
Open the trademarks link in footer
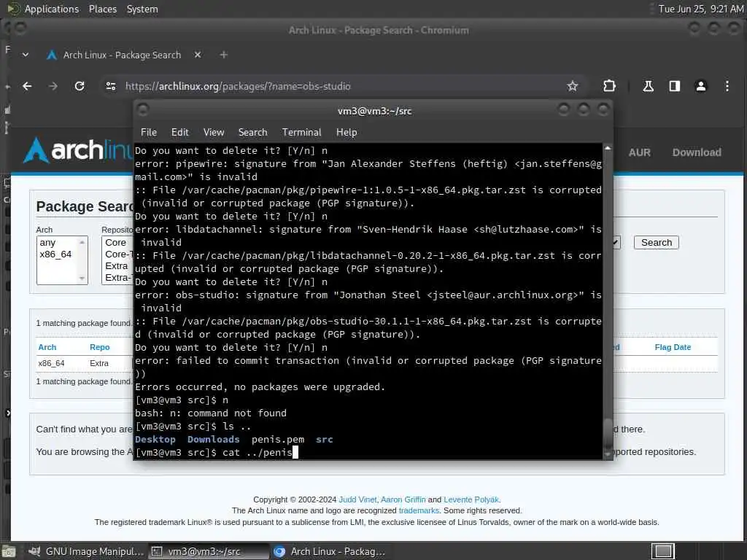point(419,510)
